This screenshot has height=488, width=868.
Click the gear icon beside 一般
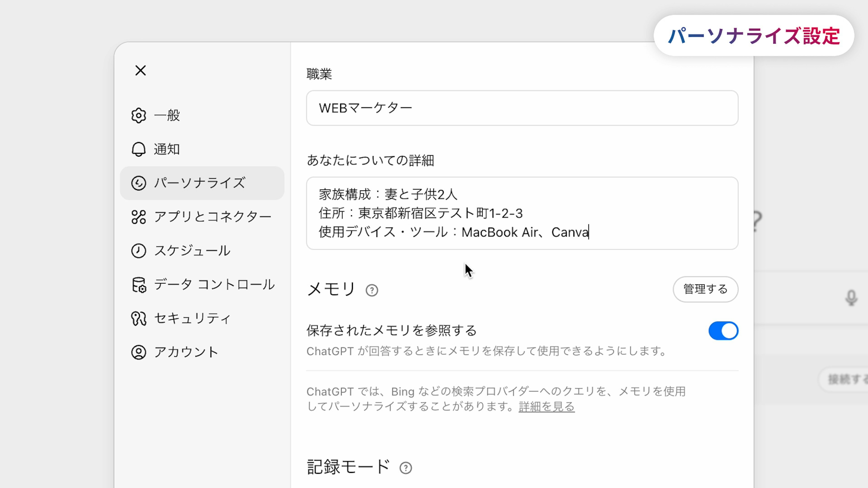[139, 115]
